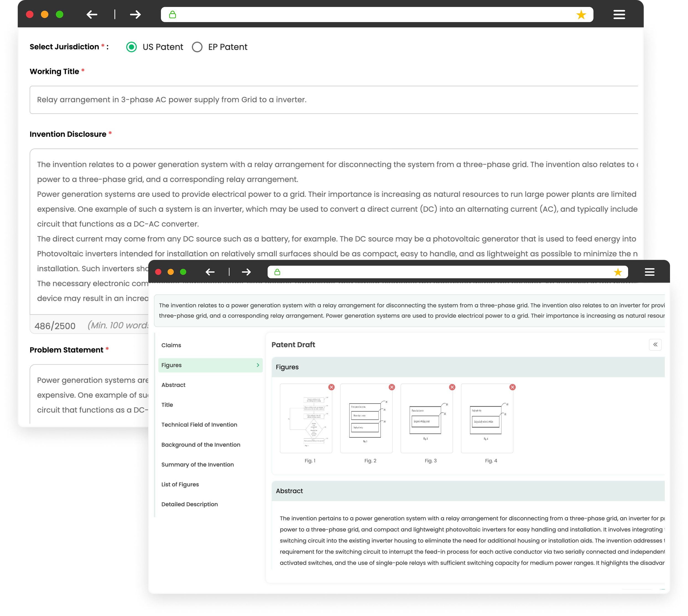Click the star bookmark icon in top browser
Image resolution: width=688 pixels, height=616 pixels.
pos(581,15)
